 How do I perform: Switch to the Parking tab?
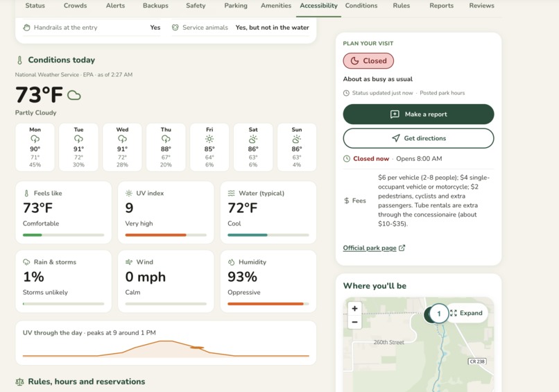(236, 6)
